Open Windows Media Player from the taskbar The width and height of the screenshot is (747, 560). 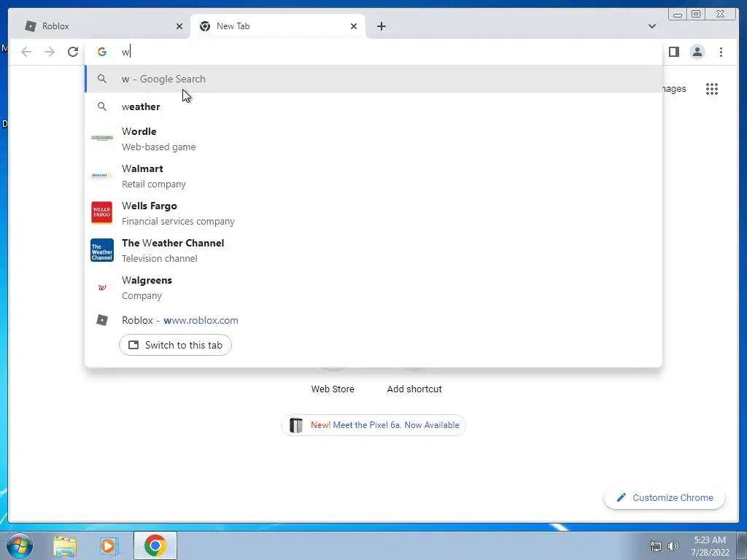pos(109,545)
